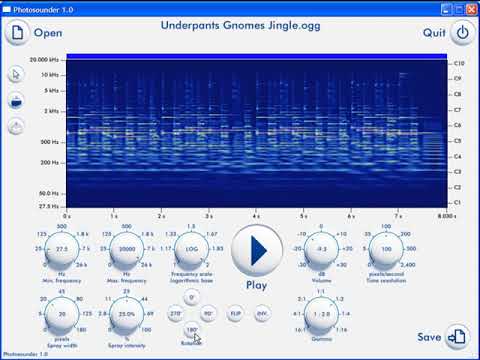The width and height of the screenshot is (480, 360).
Task: Click the Frequency scale LOG knob
Action: coord(192,249)
